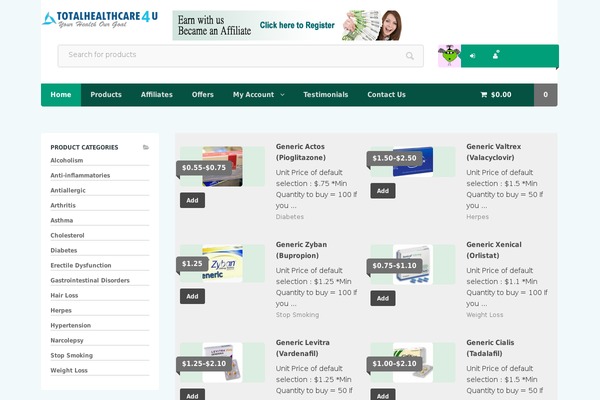
Task: Open the Generic Xenical product thumbnail
Action: 413,264
